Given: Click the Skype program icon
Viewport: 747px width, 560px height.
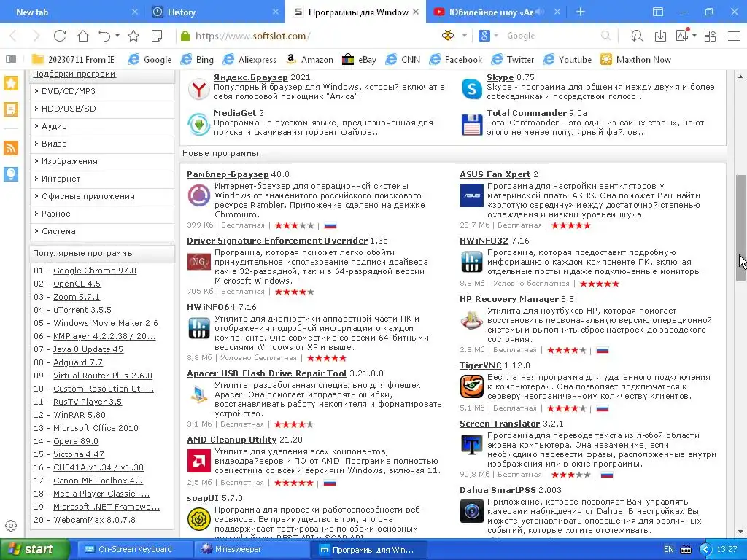Looking at the screenshot, I should (472, 89).
